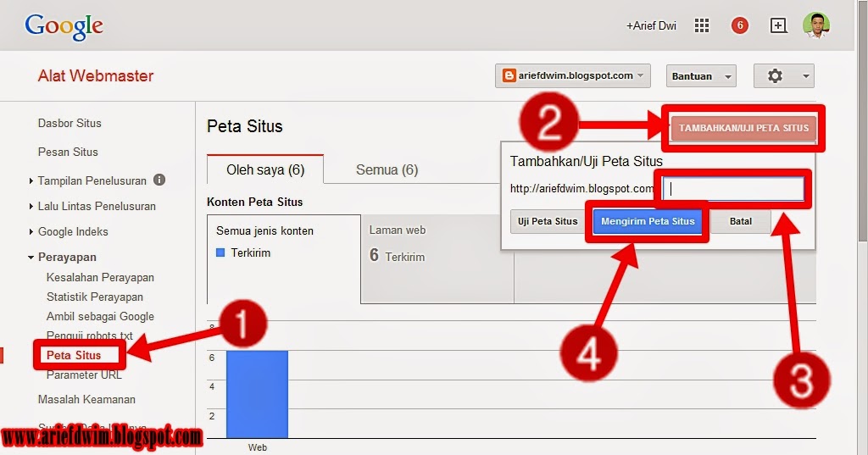This screenshot has width=868, height=455.
Task: Open the Alat Webmaster home link
Action: click(95, 76)
